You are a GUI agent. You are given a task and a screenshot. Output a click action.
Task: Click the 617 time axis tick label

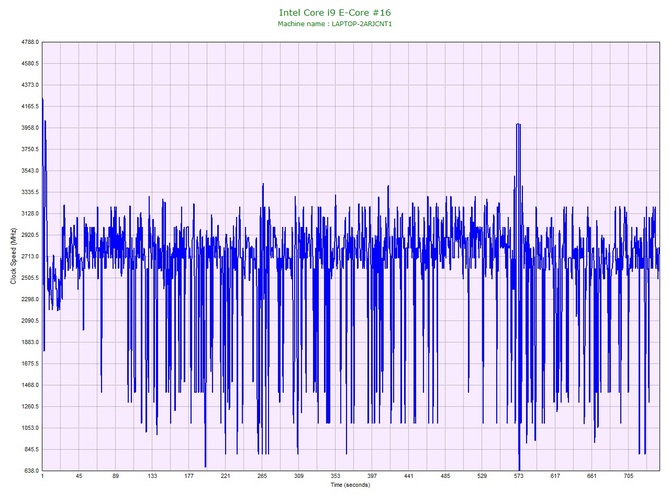(x=555, y=476)
